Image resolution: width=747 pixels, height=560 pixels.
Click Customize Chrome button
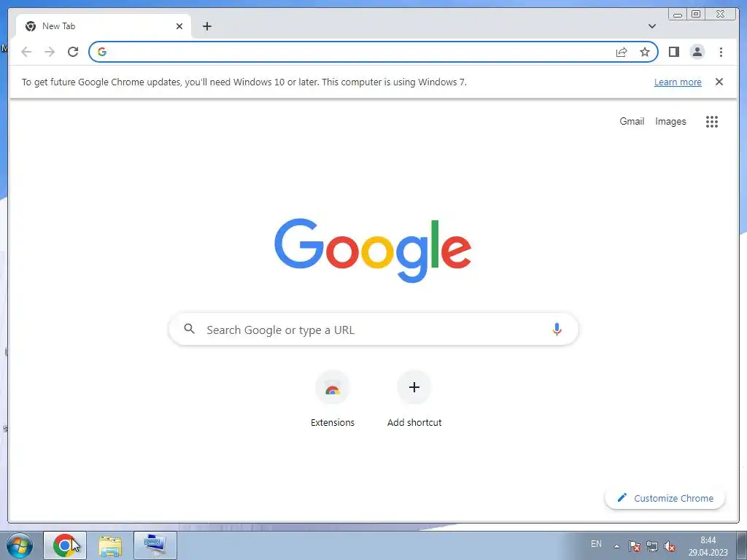click(x=665, y=498)
